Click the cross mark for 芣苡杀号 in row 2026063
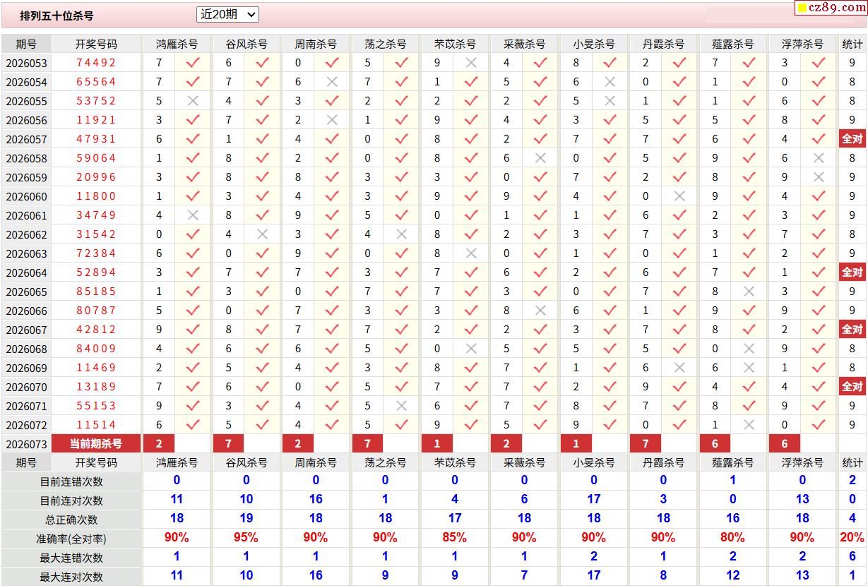This screenshot has height=588, width=868. click(471, 253)
